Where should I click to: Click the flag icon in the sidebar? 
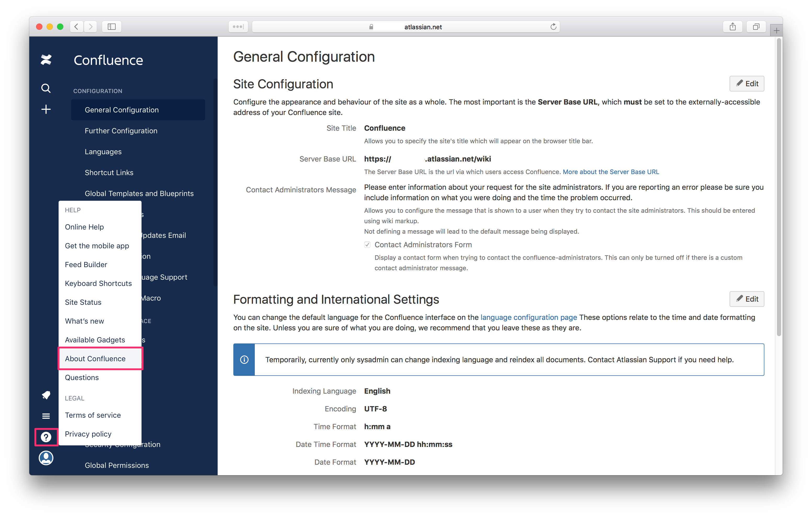pos(46,395)
